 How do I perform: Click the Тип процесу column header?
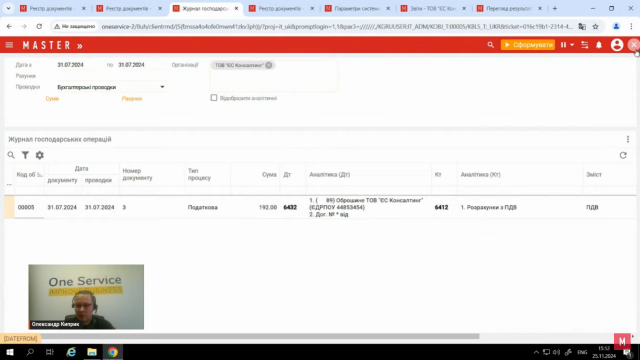point(199,174)
